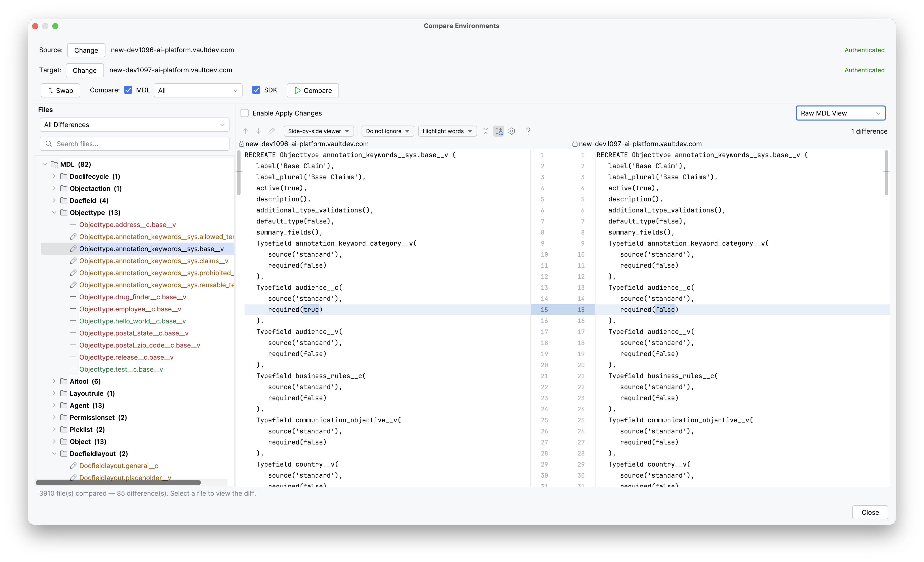The width and height of the screenshot is (924, 562).
Task: Click folder icon of Picklist
Action: [64, 429]
